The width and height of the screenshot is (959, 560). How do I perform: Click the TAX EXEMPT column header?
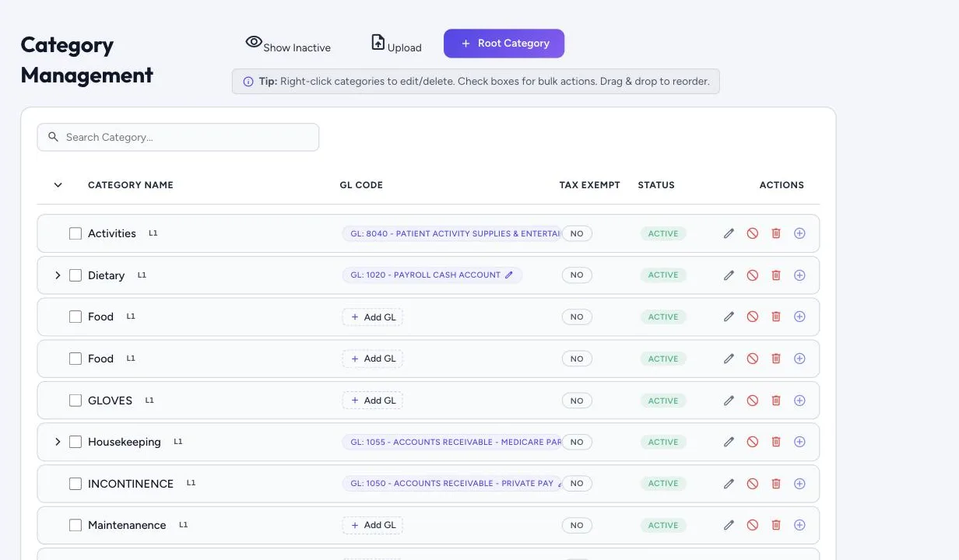coord(590,185)
